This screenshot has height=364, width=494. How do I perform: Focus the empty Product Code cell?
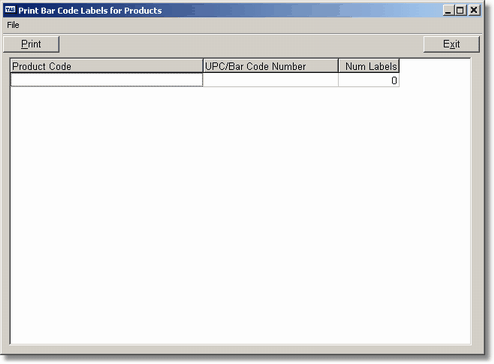point(106,80)
